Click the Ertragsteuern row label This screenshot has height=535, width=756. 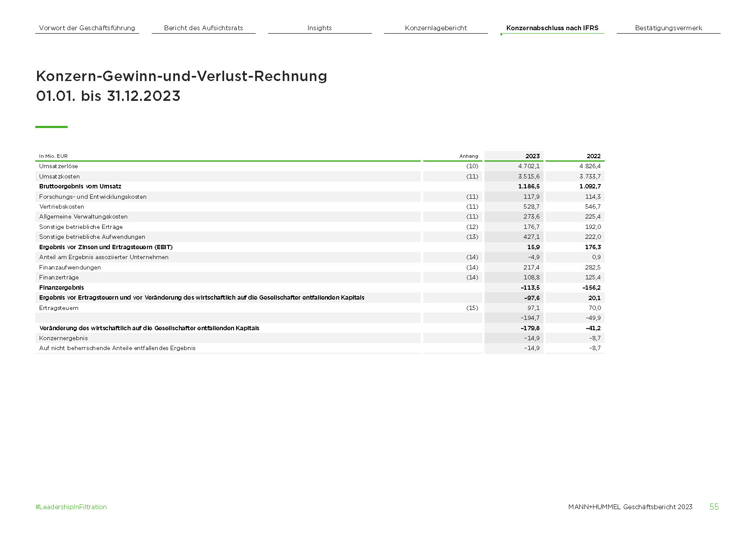tap(59, 308)
